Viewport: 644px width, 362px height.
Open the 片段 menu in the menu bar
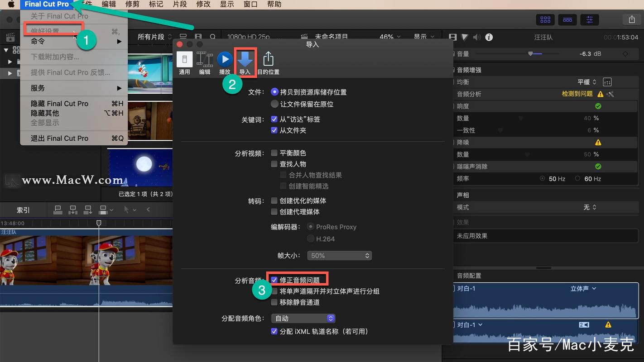coord(179,4)
